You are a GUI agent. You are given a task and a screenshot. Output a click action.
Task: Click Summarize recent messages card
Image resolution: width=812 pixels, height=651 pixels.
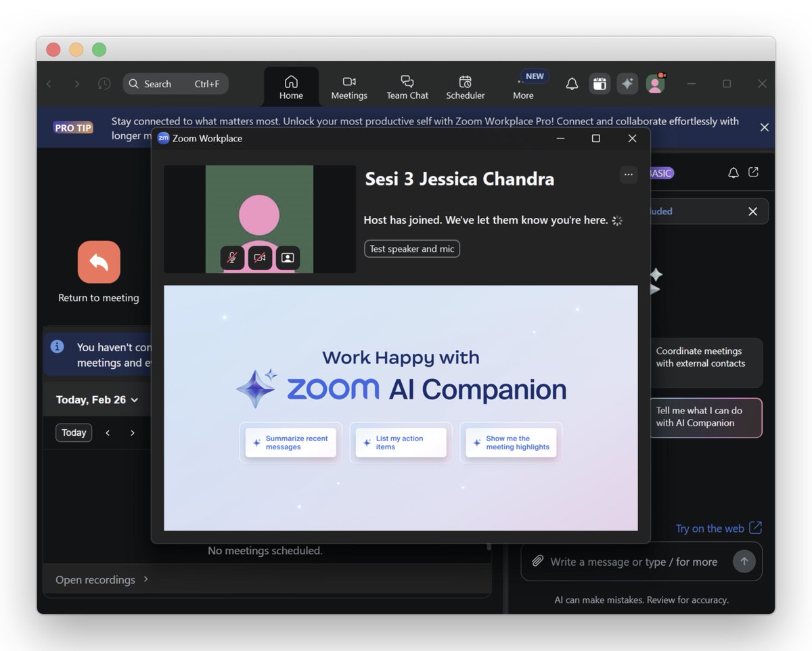coord(291,443)
